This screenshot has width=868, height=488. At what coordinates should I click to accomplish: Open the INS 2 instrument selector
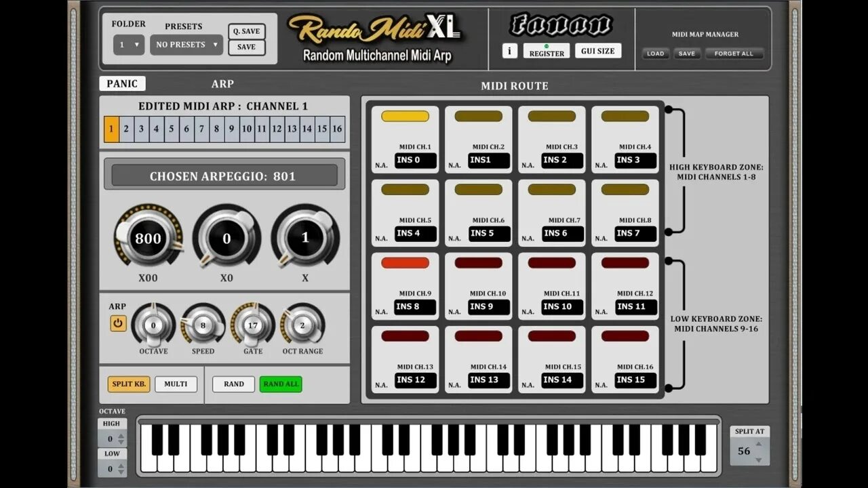(562, 161)
